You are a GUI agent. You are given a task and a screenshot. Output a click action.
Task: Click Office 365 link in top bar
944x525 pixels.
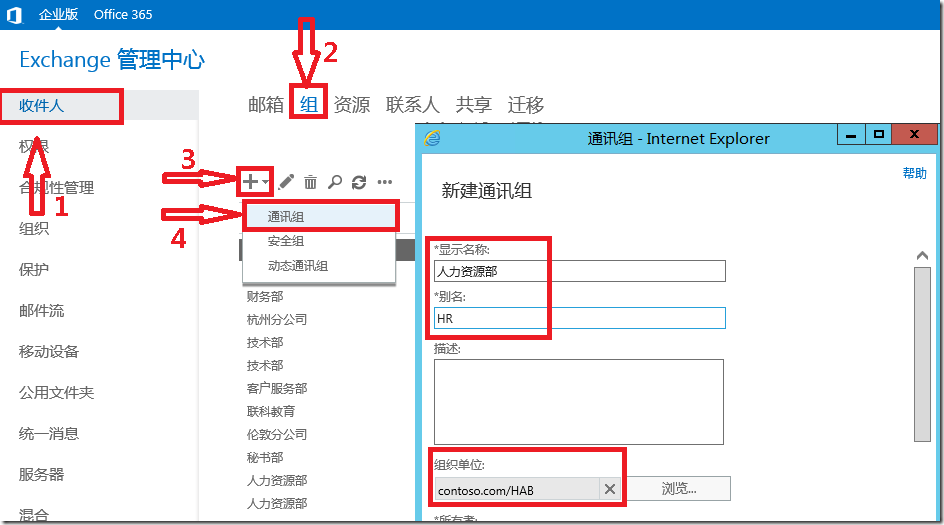point(123,14)
